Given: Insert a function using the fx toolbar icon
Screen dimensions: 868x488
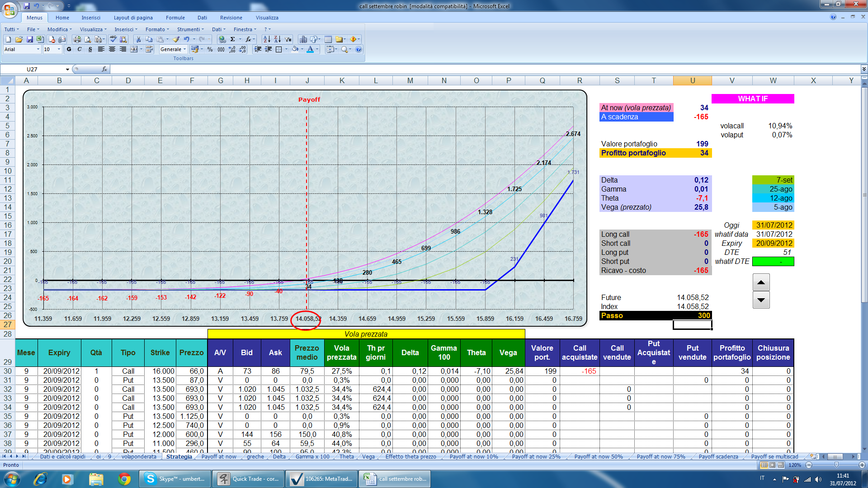Looking at the screenshot, I should (x=248, y=40).
